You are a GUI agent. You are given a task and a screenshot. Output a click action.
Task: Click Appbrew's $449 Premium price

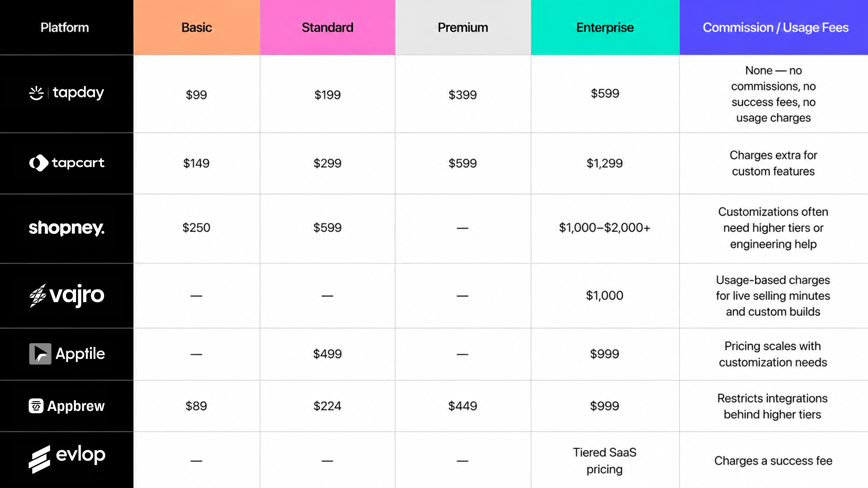(x=463, y=406)
